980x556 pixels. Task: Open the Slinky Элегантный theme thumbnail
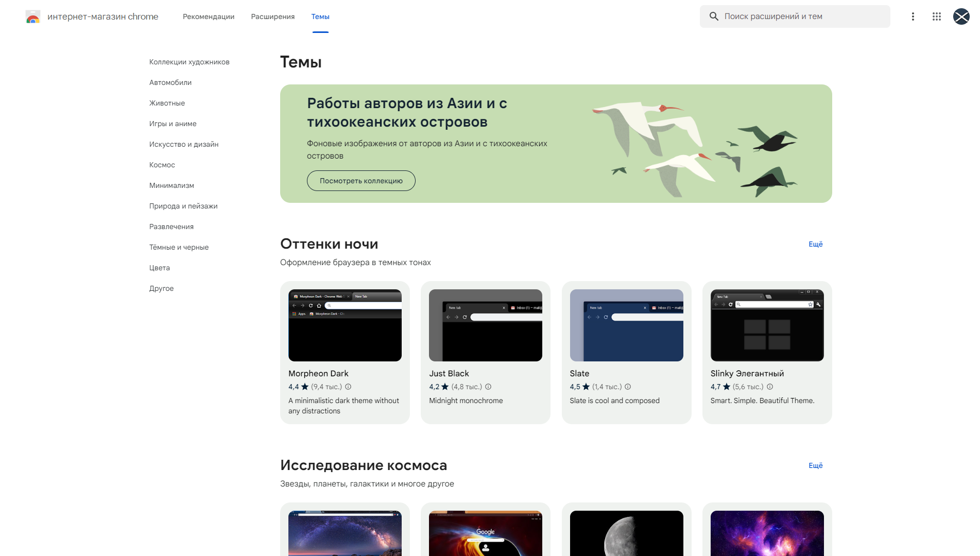(767, 325)
